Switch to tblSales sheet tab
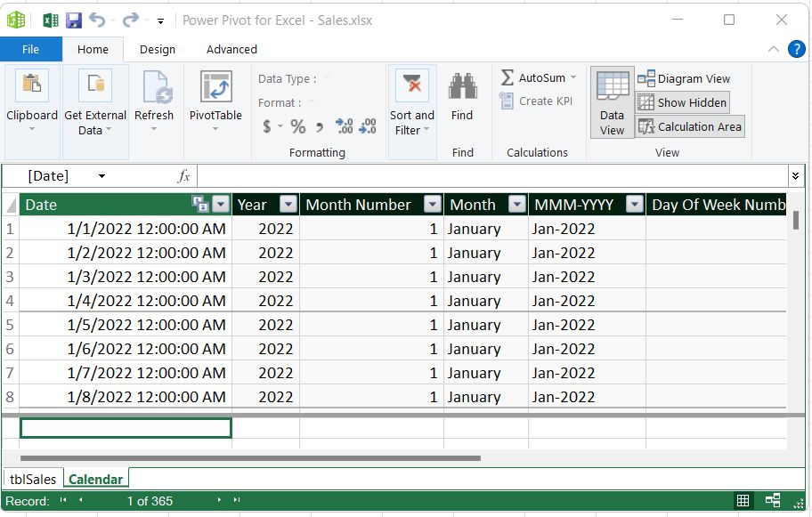This screenshot has width=812, height=517. click(x=33, y=480)
